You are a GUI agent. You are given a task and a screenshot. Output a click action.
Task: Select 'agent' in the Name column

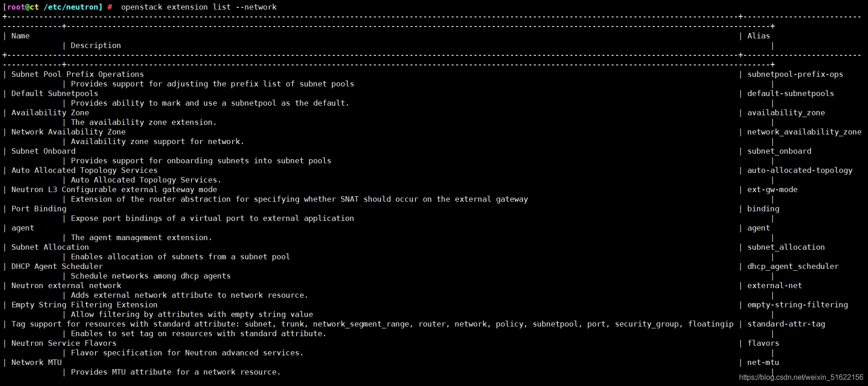coord(23,228)
